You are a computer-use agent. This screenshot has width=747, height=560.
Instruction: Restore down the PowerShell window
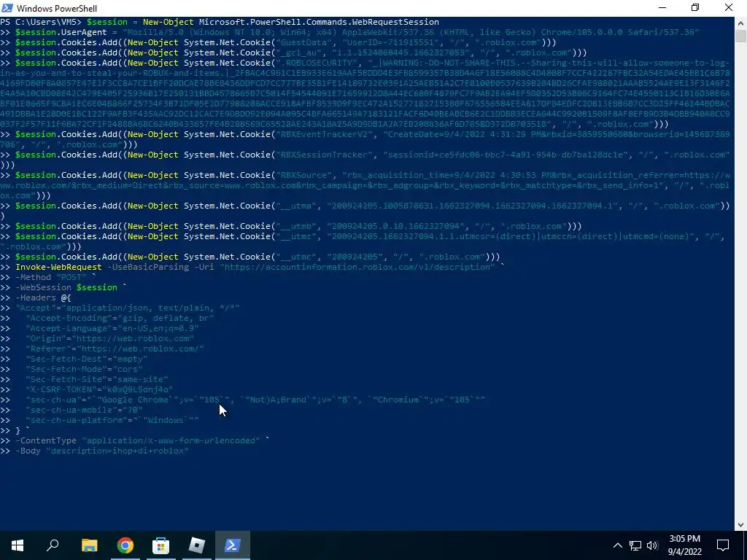click(695, 7)
